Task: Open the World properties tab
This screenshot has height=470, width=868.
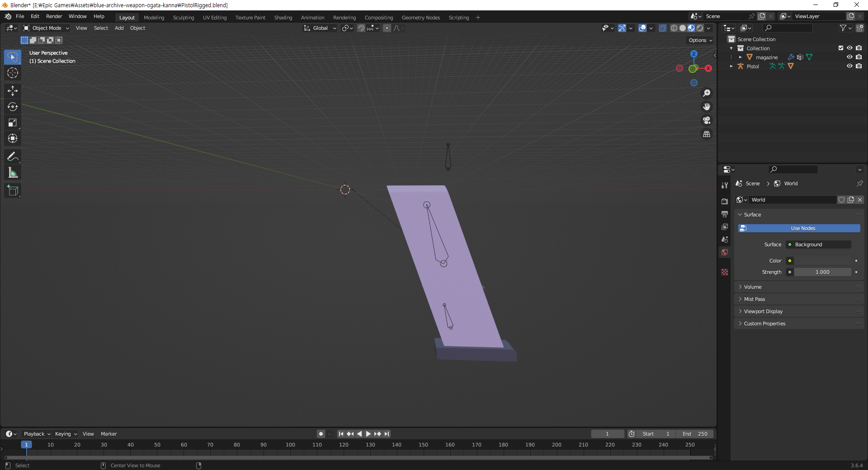Action: click(x=725, y=252)
